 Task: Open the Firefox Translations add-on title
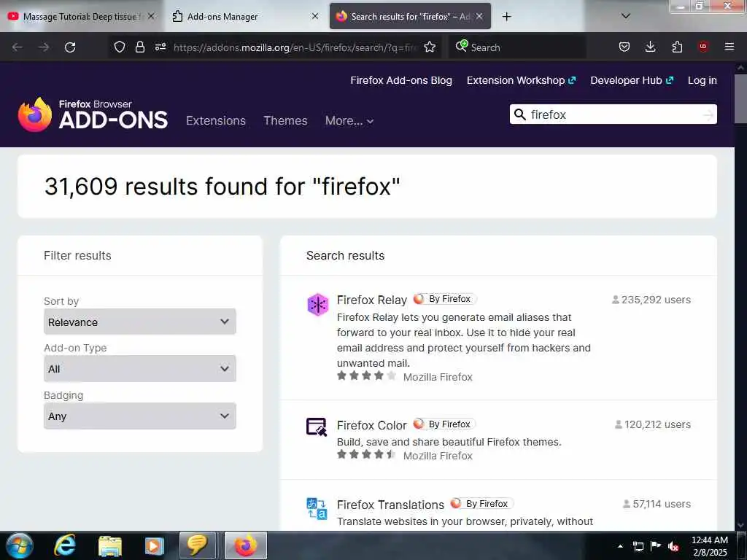coord(390,505)
